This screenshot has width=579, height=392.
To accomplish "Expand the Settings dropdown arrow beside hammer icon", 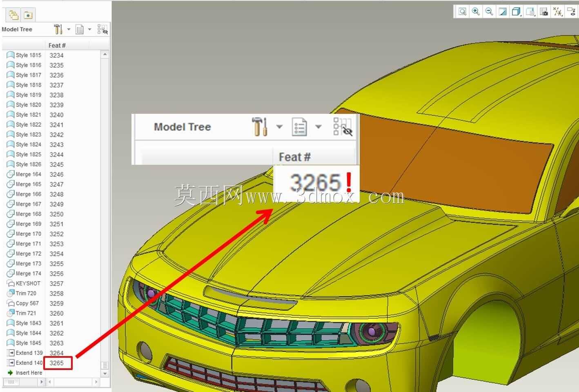I will tap(69, 29).
